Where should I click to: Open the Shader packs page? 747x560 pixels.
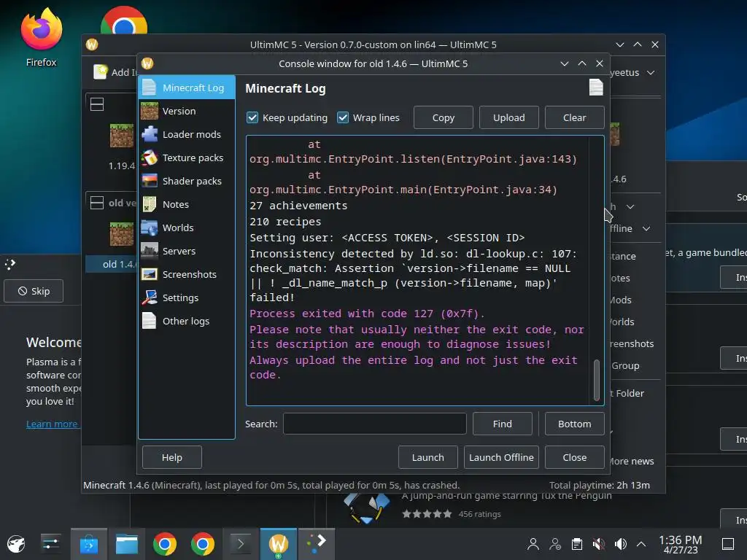tap(187, 181)
